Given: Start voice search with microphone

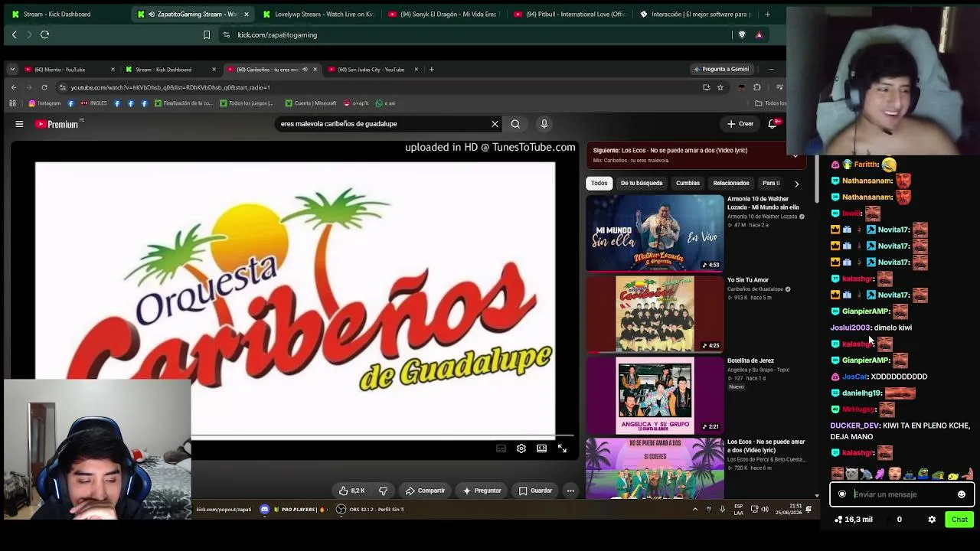Looking at the screenshot, I should click(544, 124).
